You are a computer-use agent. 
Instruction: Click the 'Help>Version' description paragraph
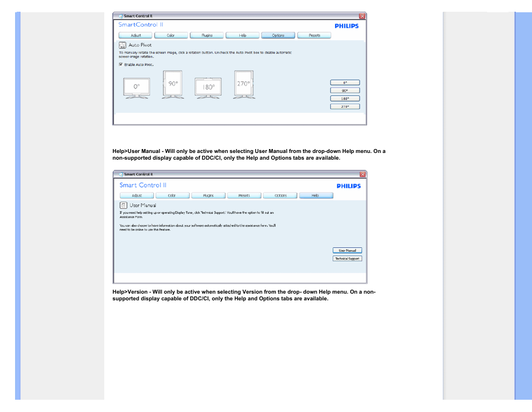coord(244,295)
